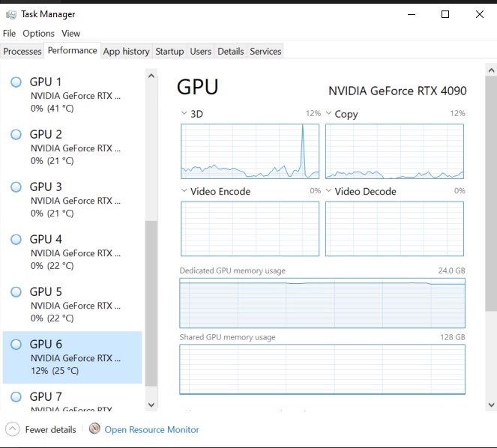The height and width of the screenshot is (448, 497).
Task: Expand the 3D engine dropdown
Action: pyautogui.click(x=185, y=114)
